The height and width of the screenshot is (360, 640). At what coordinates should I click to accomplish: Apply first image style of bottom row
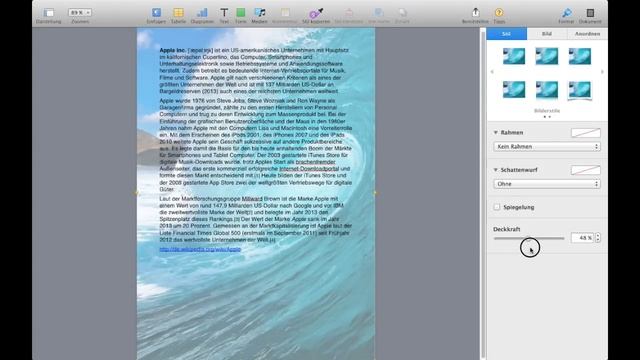(514, 89)
